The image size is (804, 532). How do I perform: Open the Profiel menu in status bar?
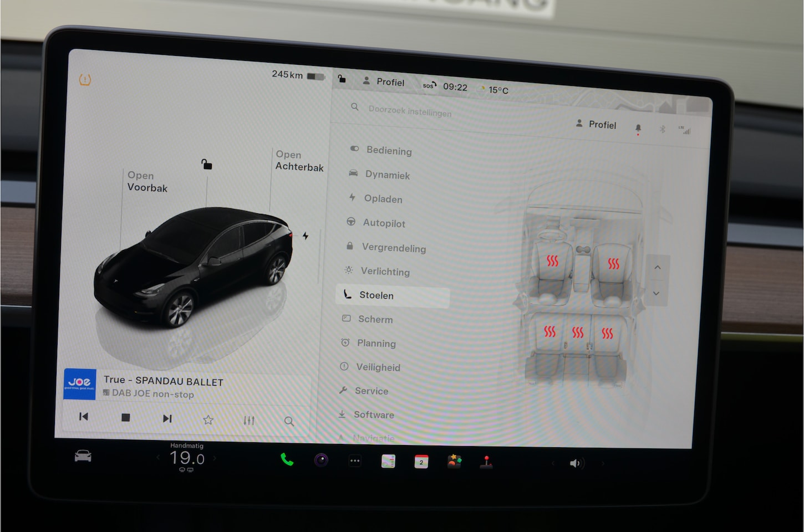click(x=384, y=82)
